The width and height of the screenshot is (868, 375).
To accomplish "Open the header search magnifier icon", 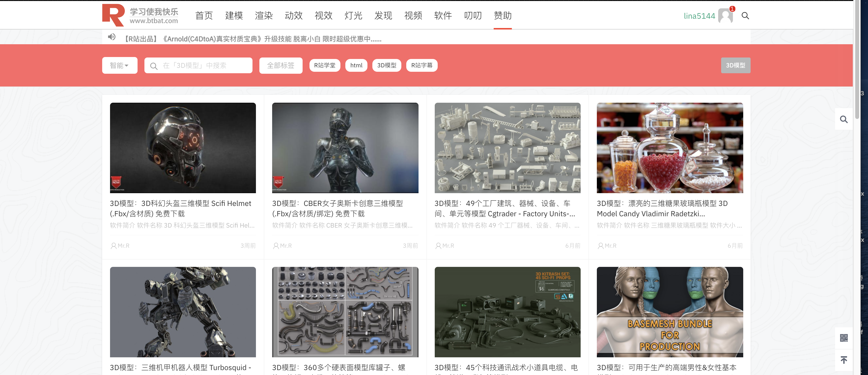I will pyautogui.click(x=745, y=16).
